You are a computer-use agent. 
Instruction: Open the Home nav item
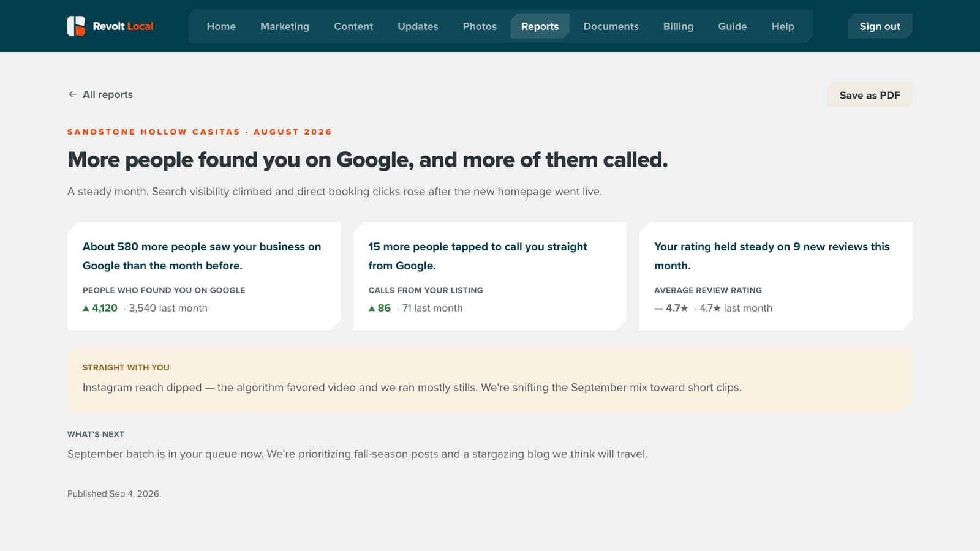[221, 26]
